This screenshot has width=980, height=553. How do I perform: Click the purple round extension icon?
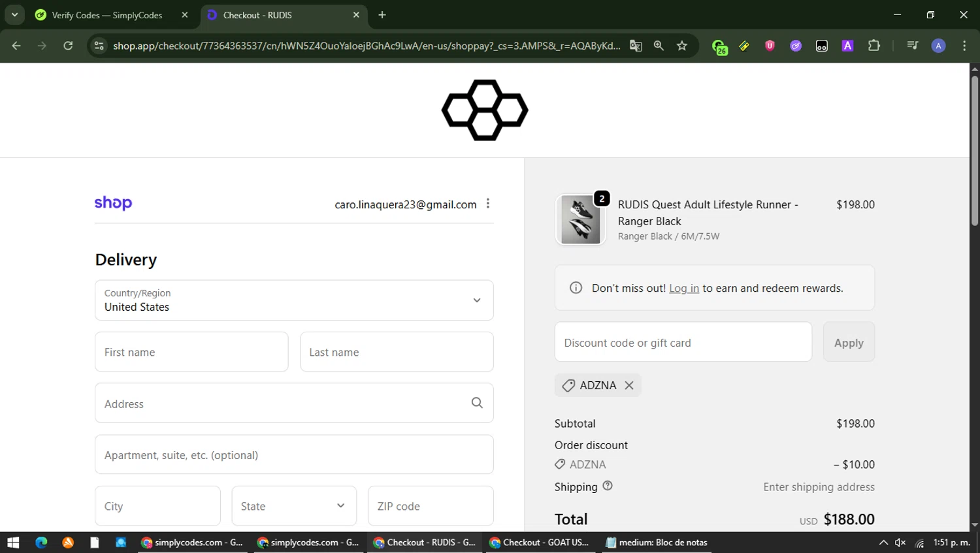coord(796,46)
